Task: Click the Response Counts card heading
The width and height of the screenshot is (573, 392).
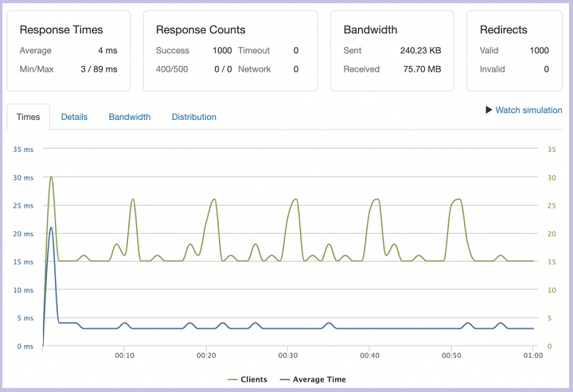Action: [x=201, y=29]
